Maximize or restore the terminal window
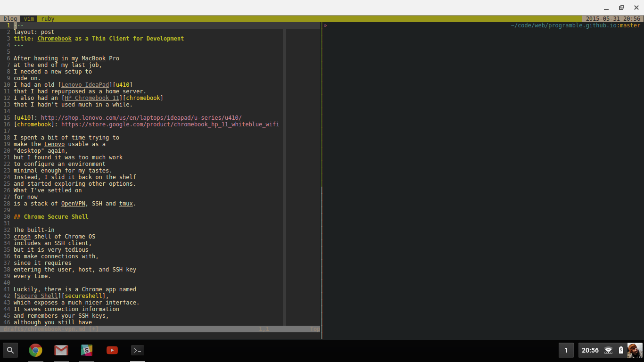This screenshot has width=644, height=362. 621,8
